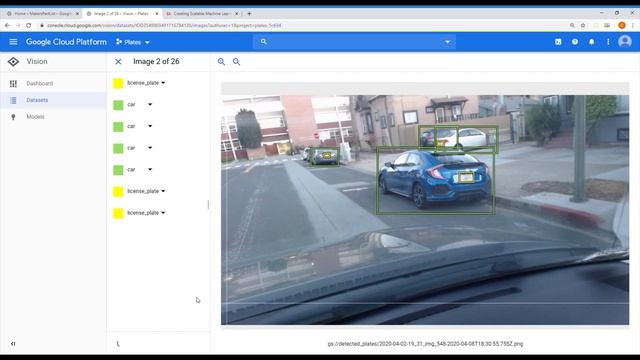The width and height of the screenshot is (640, 360).
Task: Select the blue car bounding box in the image
Action: [436, 180]
